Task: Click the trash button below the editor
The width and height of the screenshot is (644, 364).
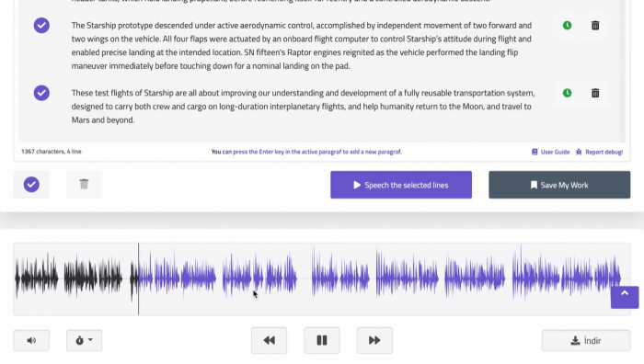Action: (85, 185)
